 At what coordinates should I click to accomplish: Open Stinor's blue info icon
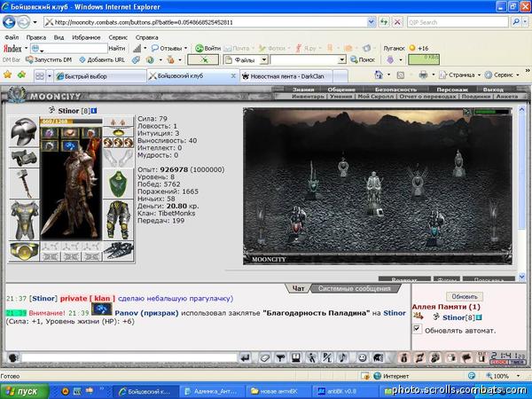click(94, 111)
